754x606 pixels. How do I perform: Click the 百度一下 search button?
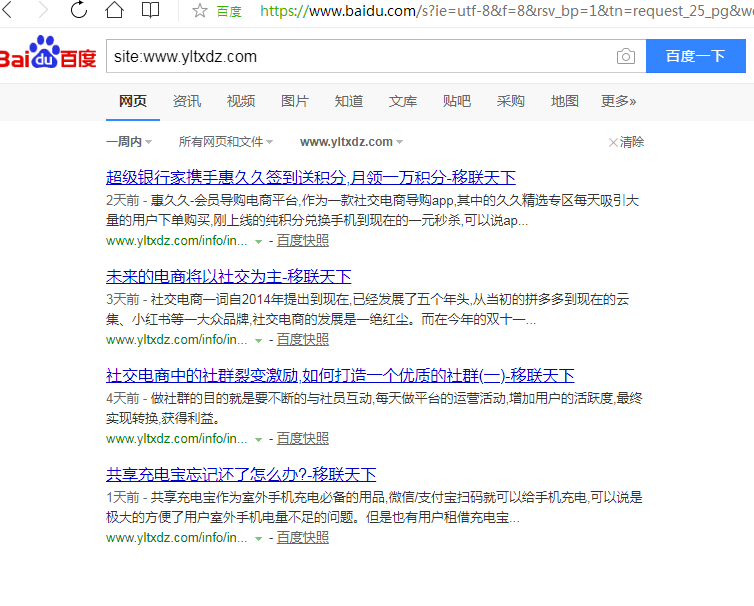[x=695, y=56]
